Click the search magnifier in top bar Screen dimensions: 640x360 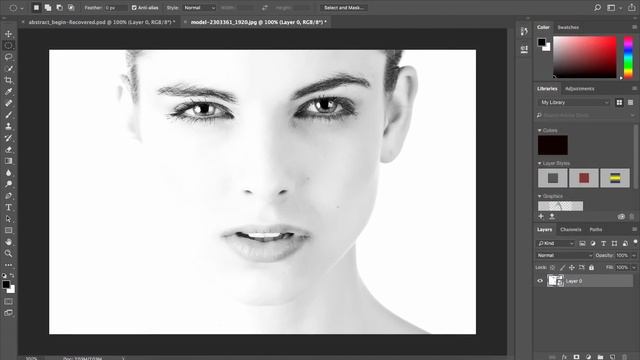[597, 8]
